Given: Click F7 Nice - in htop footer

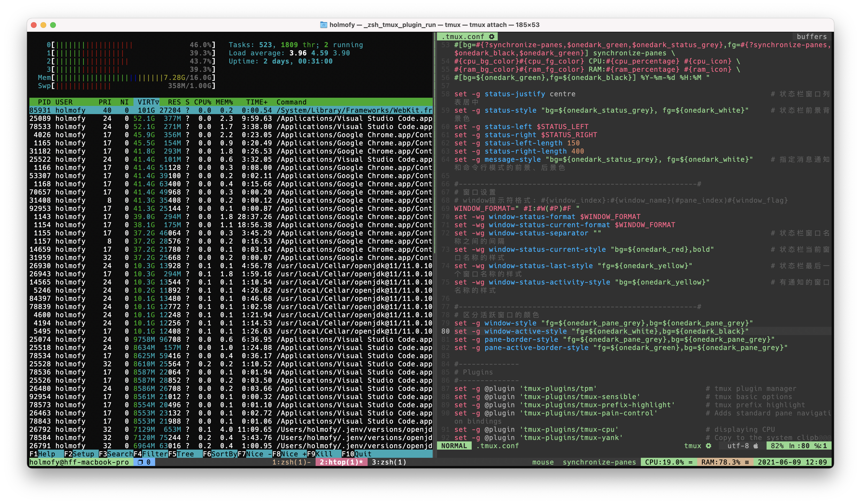Looking at the screenshot, I should pyautogui.click(x=255, y=454).
